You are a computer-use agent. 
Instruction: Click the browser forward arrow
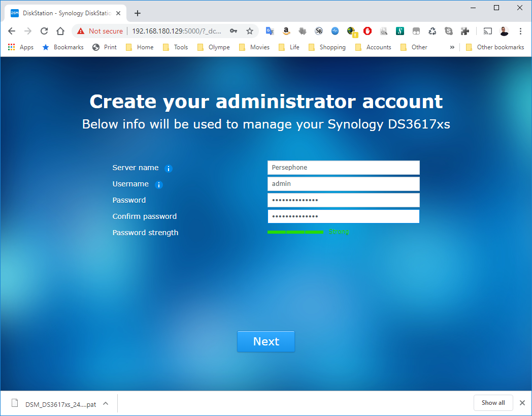(x=28, y=31)
